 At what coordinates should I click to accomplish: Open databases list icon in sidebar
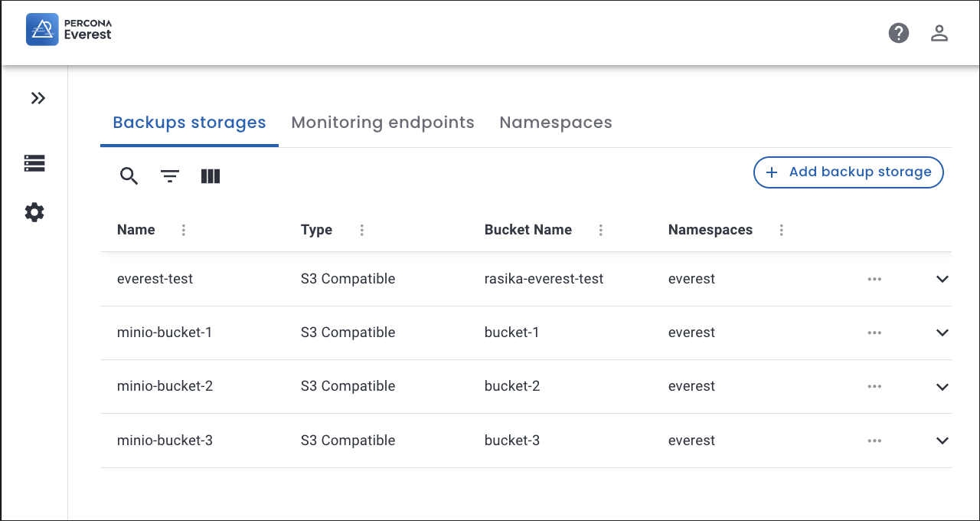click(34, 163)
